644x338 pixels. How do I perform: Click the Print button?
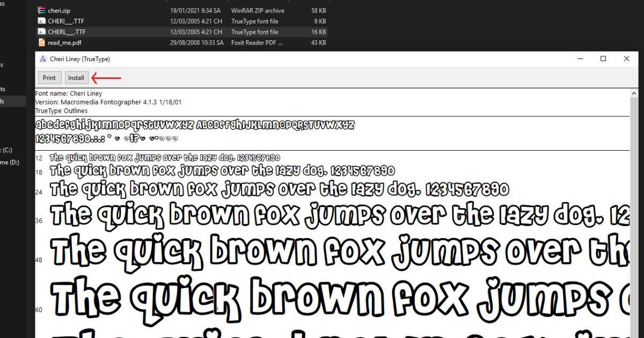[49, 78]
